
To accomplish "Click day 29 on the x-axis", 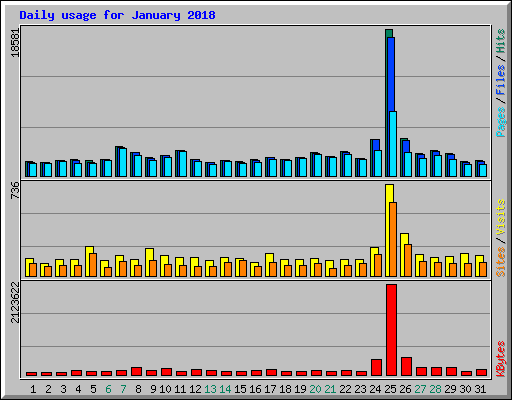I will point(450,389).
